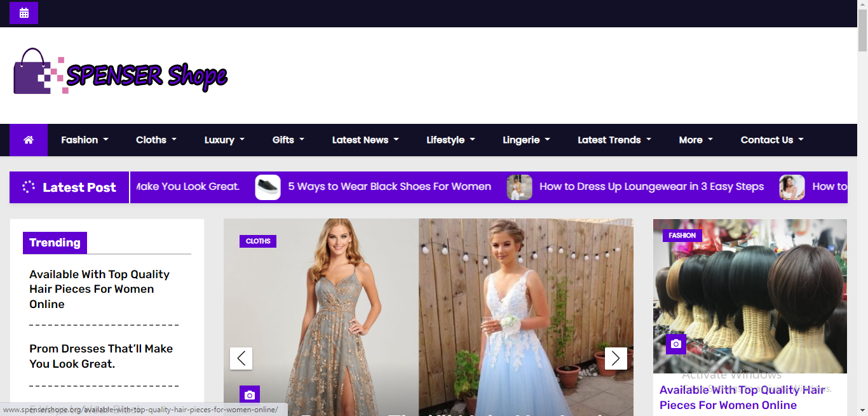Open the Lingerie menu item
868x416 pixels.
526,140
